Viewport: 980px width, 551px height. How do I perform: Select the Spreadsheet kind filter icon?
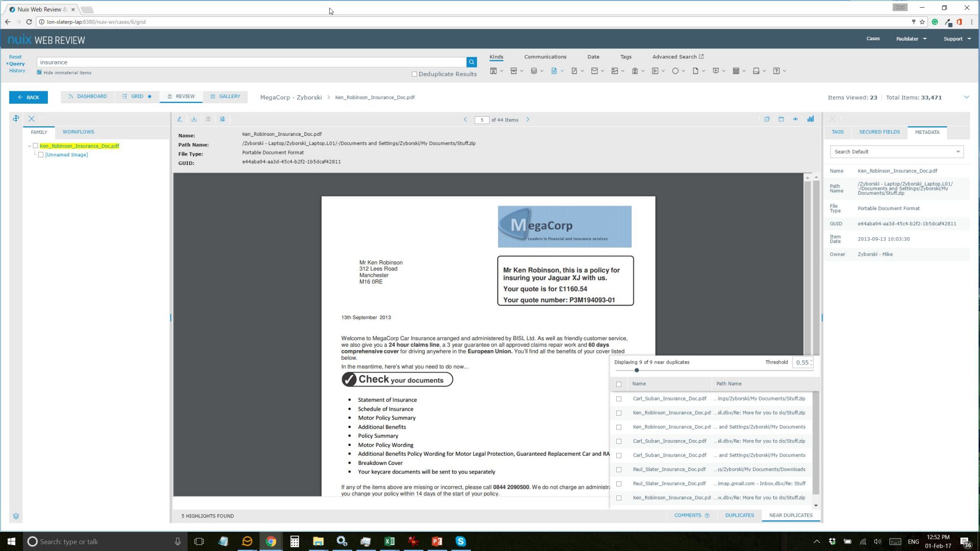click(737, 70)
